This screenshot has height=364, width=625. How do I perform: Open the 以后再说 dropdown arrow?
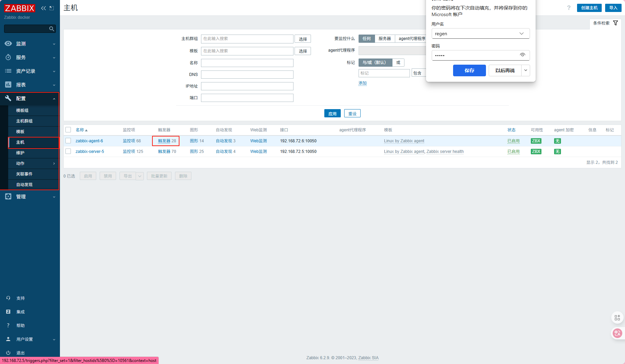526,70
